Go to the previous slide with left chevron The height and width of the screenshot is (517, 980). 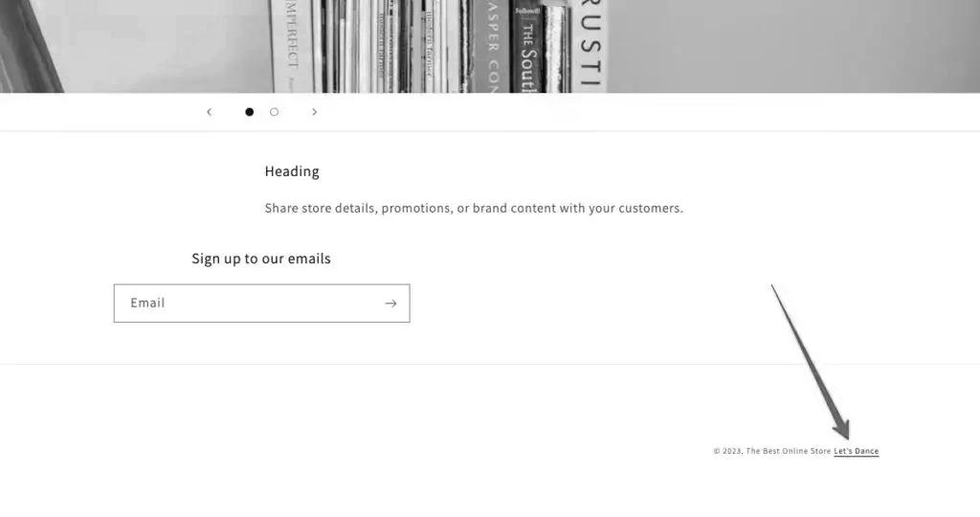click(210, 112)
